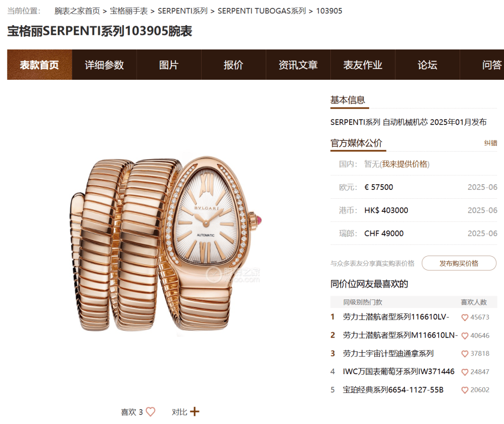The image size is (504, 424).
Task: Open 宝珀经典系列6654-1127-55B link
Action: (x=393, y=390)
